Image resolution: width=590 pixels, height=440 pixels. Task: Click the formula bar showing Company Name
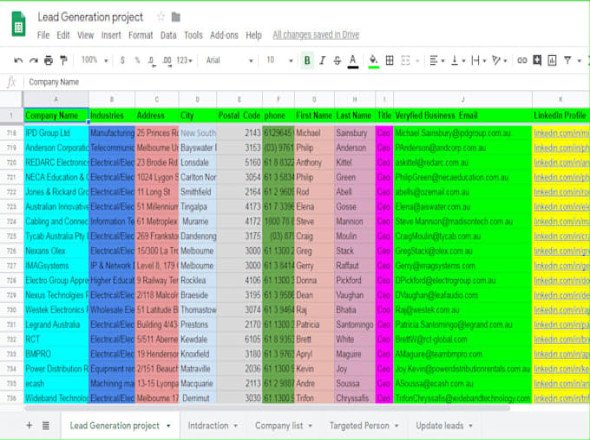pyautogui.click(x=305, y=82)
